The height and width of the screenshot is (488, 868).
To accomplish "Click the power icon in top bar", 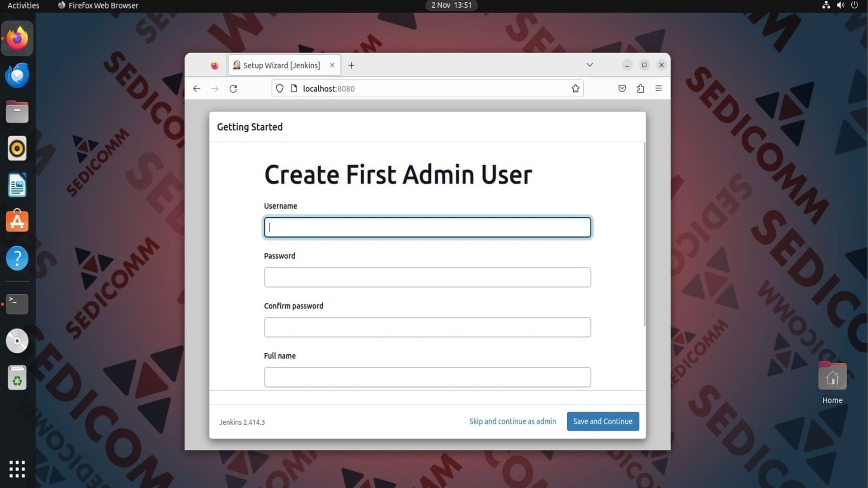I will [854, 5].
